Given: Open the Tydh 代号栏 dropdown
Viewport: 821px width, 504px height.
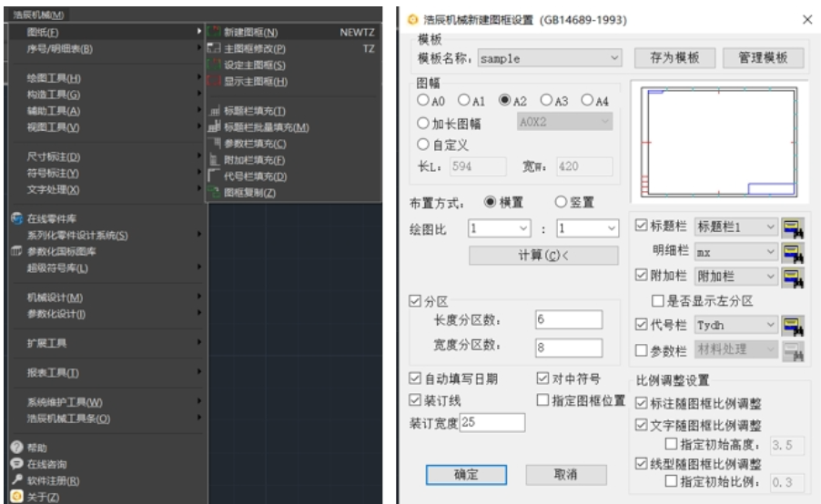Looking at the screenshot, I should coord(771,323).
